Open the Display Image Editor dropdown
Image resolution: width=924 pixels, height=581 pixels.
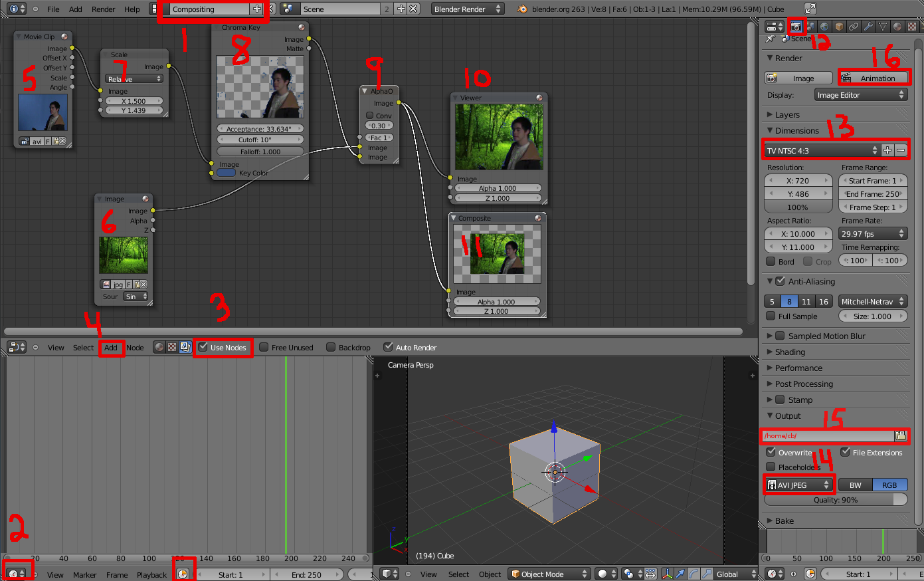[861, 95]
